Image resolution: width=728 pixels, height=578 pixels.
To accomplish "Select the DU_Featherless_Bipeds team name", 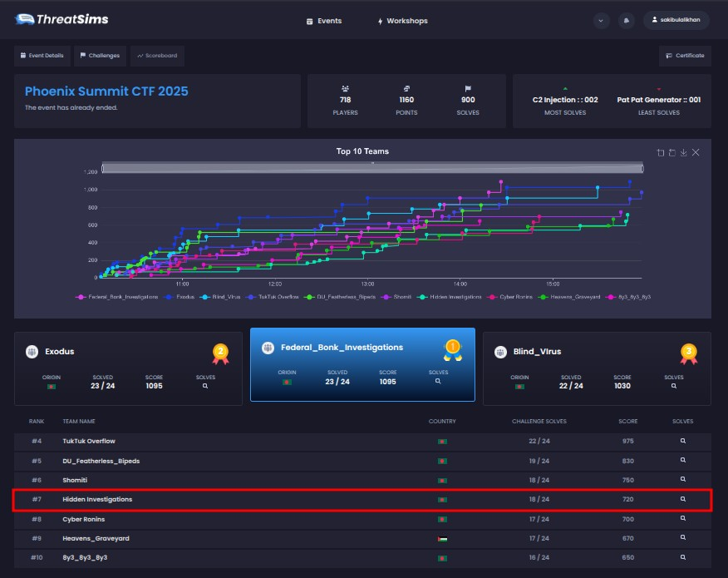I will click(x=101, y=461).
